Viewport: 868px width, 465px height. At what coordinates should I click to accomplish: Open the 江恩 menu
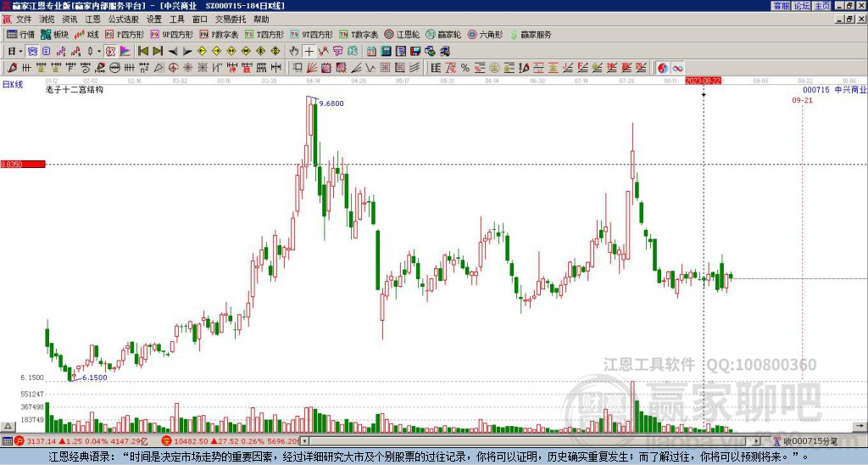(x=92, y=20)
